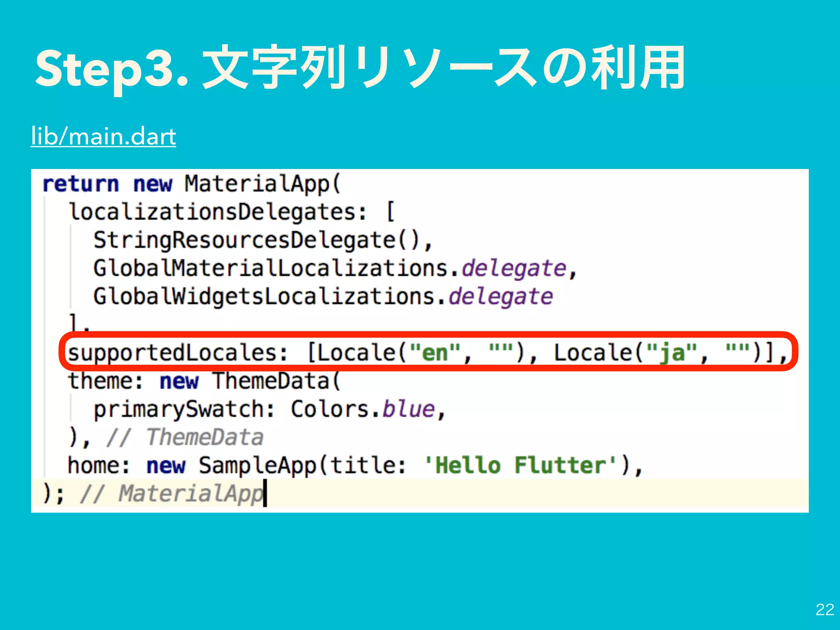The height and width of the screenshot is (630, 840).
Task: Open the lib/main.dart link
Action: tap(103, 137)
